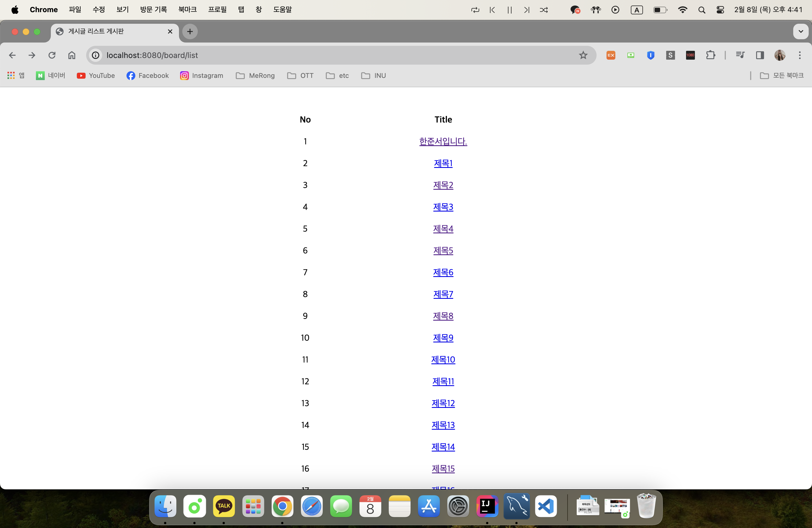
Task: Expand the tab search chevron
Action: (800, 32)
